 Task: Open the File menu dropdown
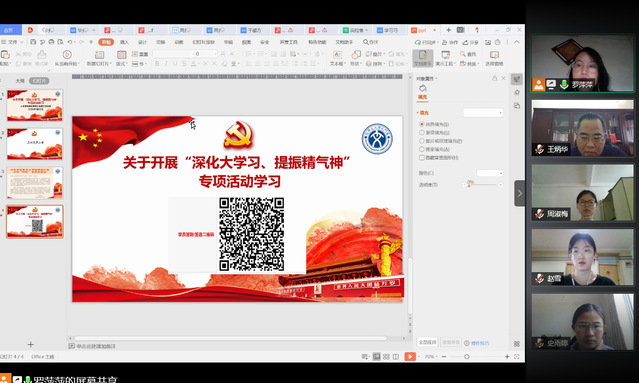coord(12,42)
